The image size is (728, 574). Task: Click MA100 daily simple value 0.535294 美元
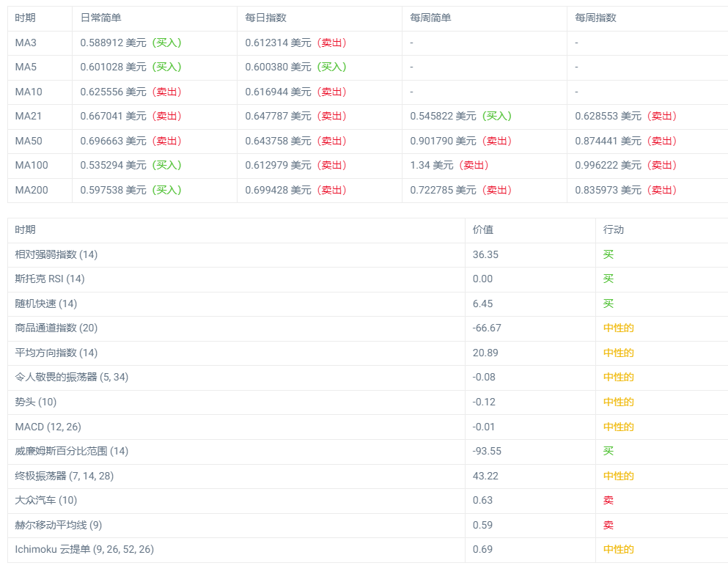click(x=114, y=166)
